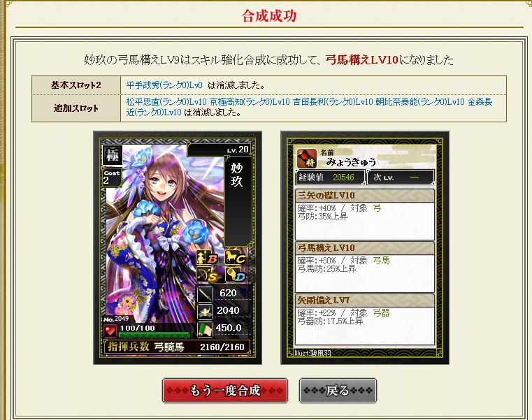Click the 極 rarity badge icon
The height and width of the screenshot is (420, 532).
coord(113,155)
